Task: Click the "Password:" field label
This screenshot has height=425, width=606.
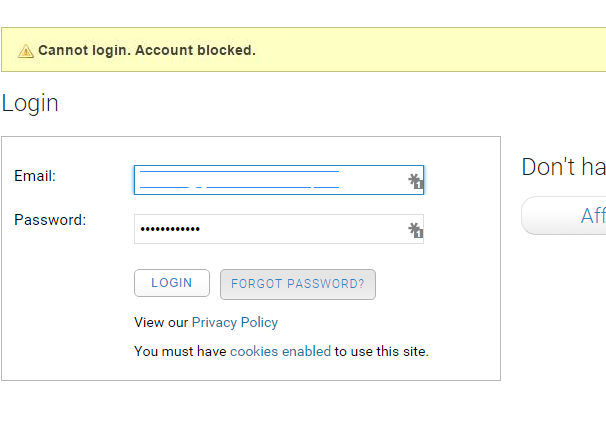Action: pyautogui.click(x=50, y=220)
